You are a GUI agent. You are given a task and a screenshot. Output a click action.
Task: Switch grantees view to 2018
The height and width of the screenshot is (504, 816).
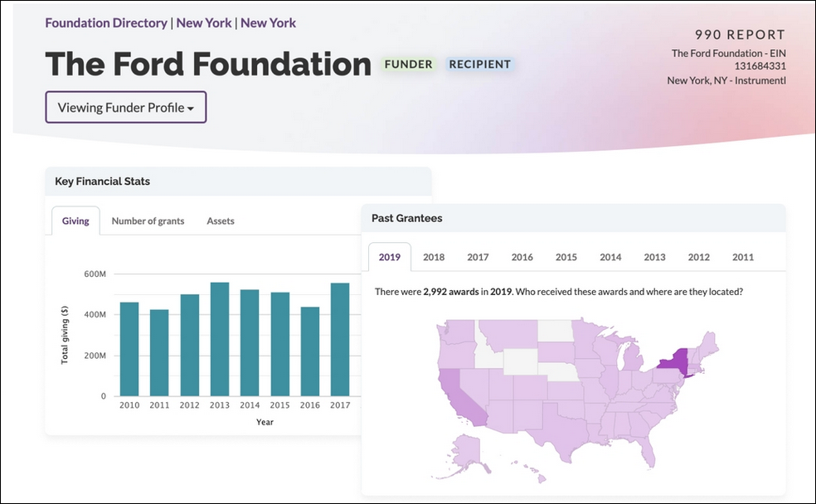click(433, 257)
